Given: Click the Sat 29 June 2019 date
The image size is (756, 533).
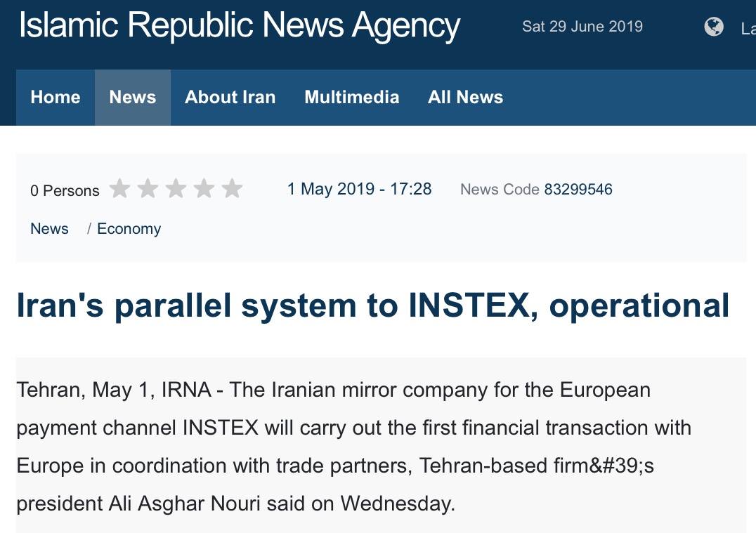Looking at the screenshot, I should pos(582,27).
